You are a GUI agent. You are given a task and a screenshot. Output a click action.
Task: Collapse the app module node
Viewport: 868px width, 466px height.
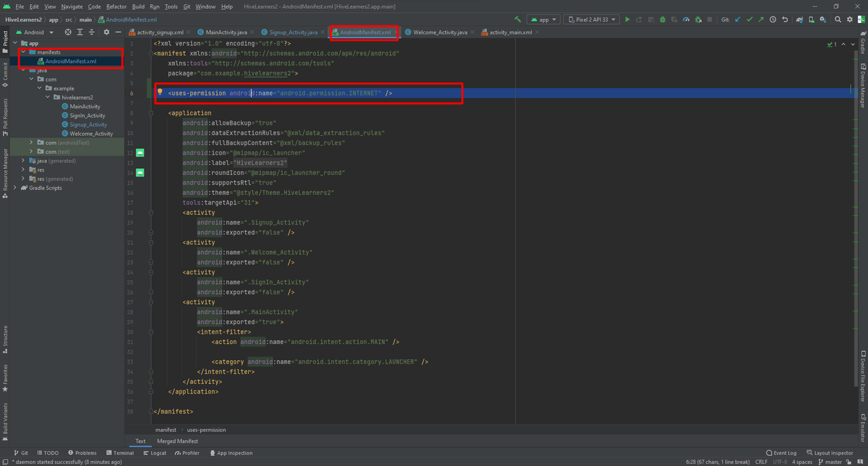[16, 43]
